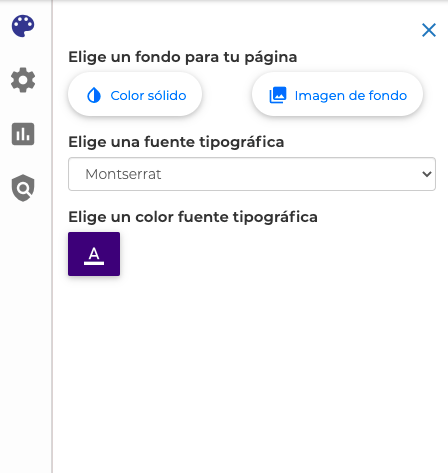Click 'Color sólido' label text
Image resolution: width=448 pixels, height=473 pixels.
148,96
